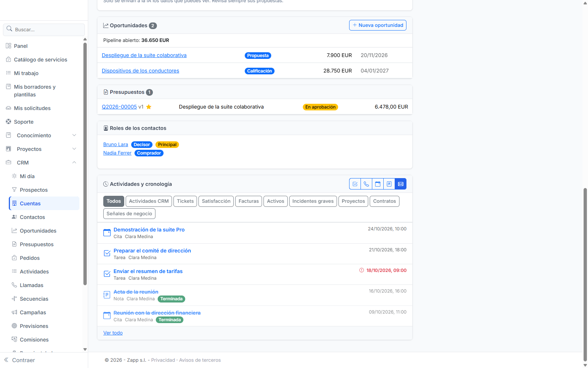This screenshot has height=368, width=588.
Task: Open Comisiones in CRM menu
Action: (34, 340)
